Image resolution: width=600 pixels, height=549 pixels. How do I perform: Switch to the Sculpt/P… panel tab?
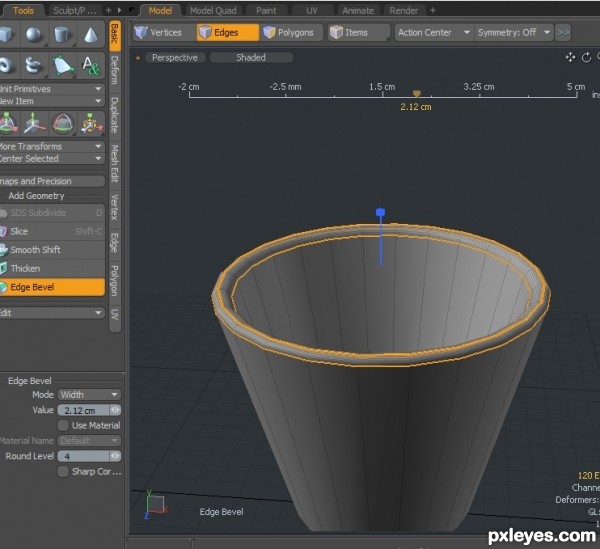point(75,11)
